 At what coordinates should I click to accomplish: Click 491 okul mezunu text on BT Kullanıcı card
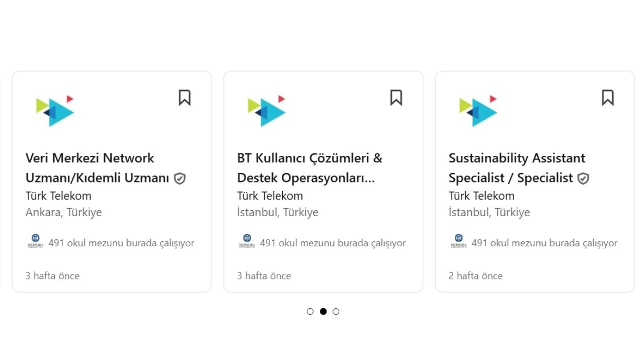click(x=333, y=243)
